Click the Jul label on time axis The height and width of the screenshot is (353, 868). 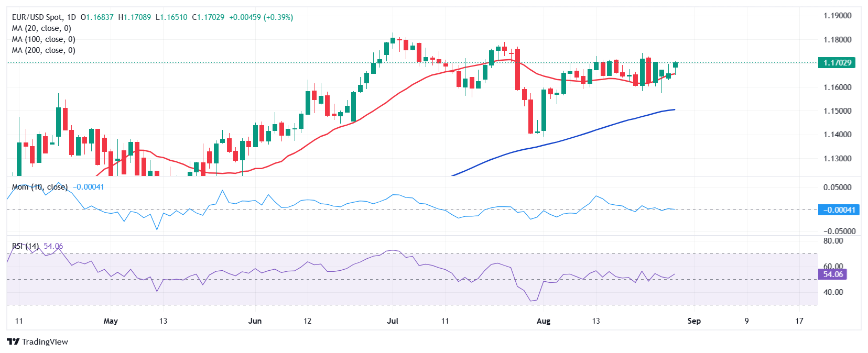tap(393, 321)
